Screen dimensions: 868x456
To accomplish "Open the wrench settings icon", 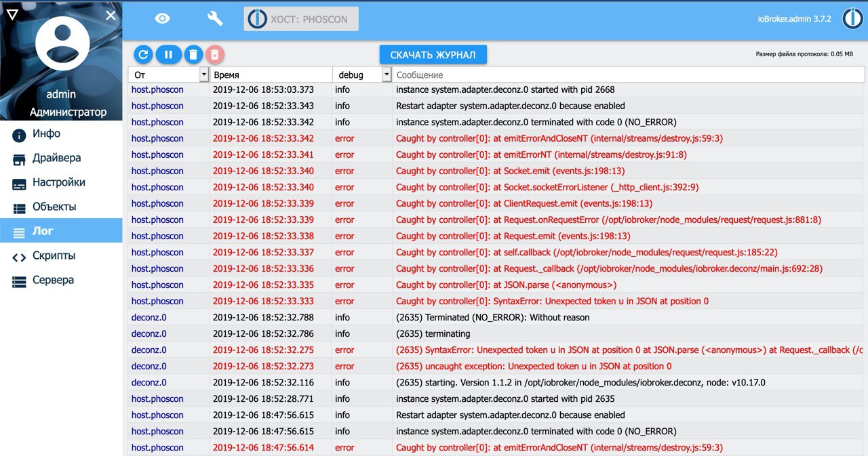I will point(215,19).
